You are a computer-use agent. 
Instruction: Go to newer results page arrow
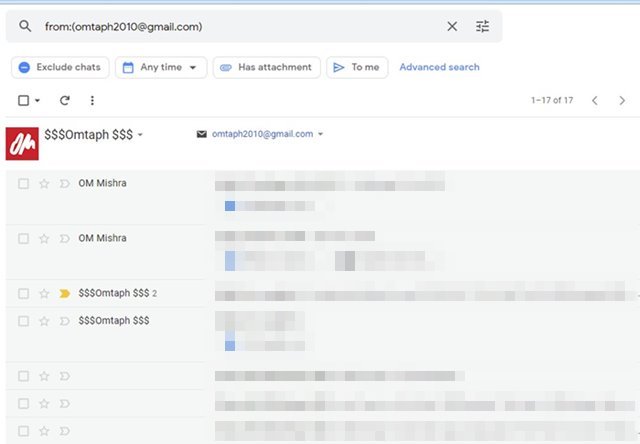(595, 101)
